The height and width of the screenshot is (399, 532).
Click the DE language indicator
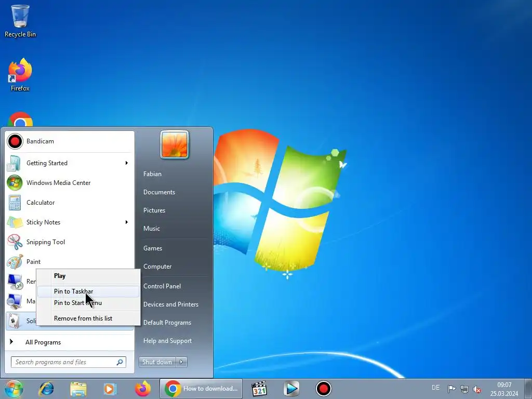click(x=436, y=388)
